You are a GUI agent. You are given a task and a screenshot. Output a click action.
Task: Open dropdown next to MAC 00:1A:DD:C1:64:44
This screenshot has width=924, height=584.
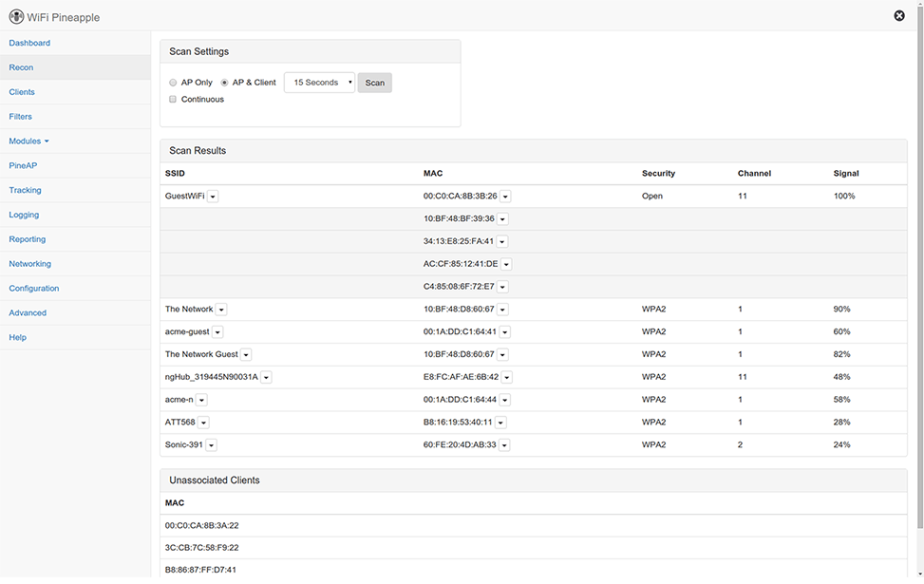505,400
